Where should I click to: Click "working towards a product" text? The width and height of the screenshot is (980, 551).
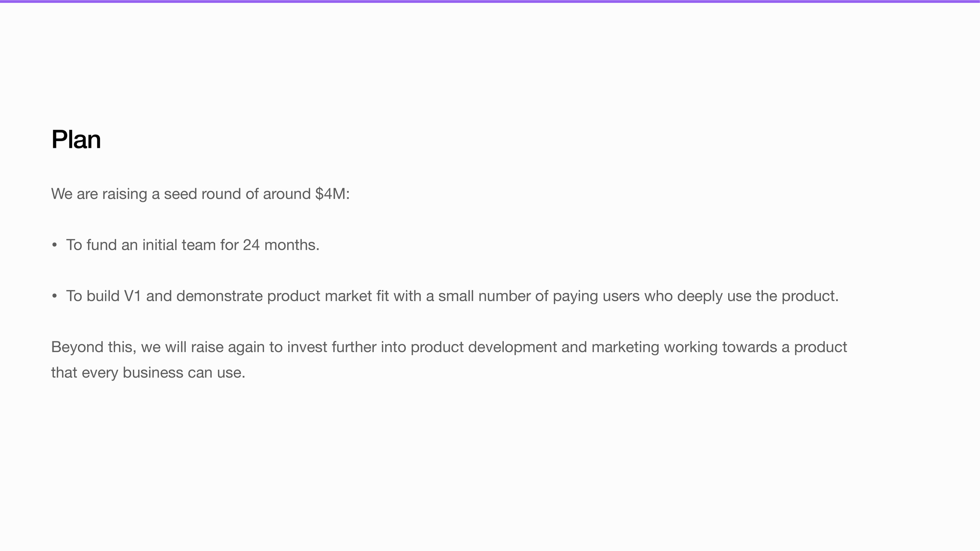point(755,347)
